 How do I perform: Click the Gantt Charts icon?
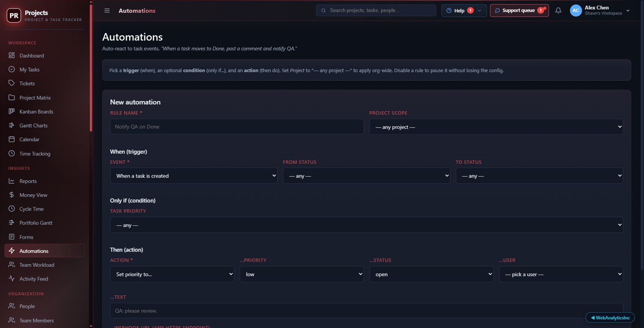click(12, 125)
